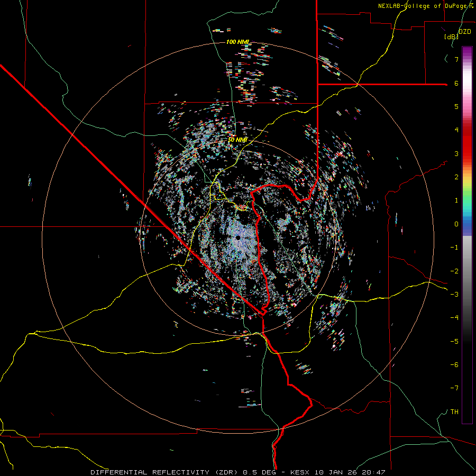
Task: Click the color scale value 5
Action: tap(456, 106)
